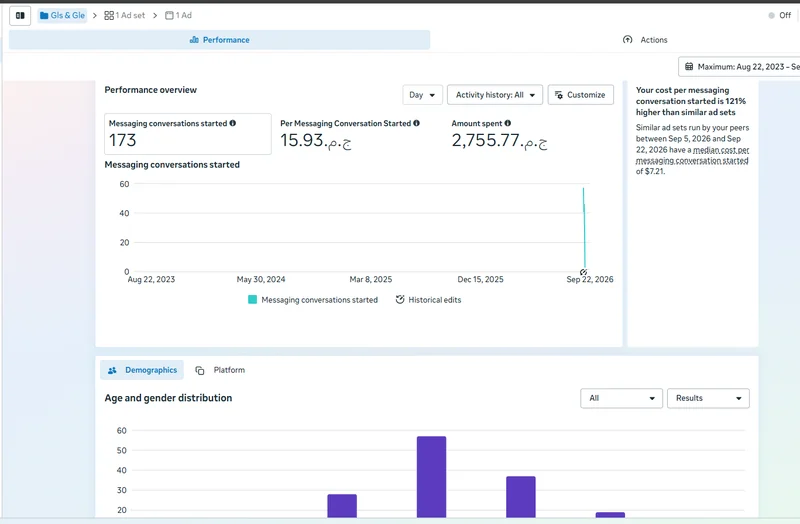Click the Platform copy icon

(199, 370)
